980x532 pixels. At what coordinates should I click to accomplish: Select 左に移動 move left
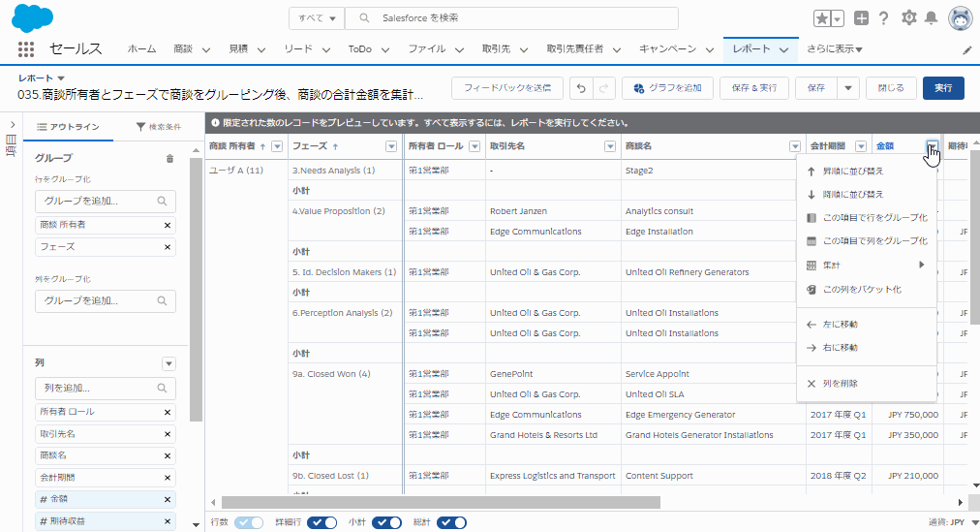tap(867, 325)
